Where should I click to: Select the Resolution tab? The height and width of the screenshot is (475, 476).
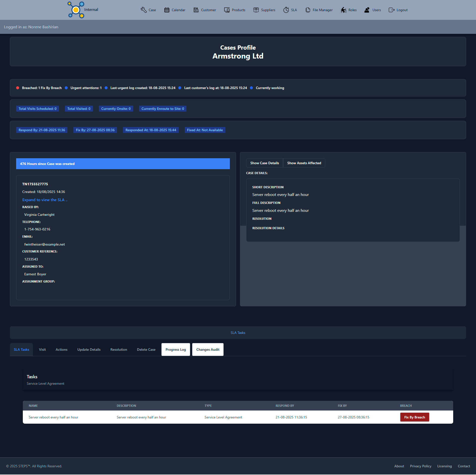point(119,349)
